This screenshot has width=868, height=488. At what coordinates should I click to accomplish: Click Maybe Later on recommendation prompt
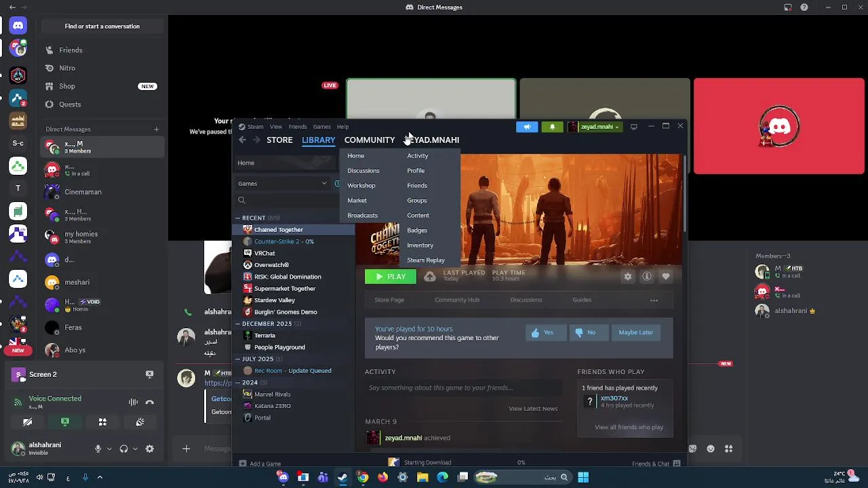[x=636, y=333]
